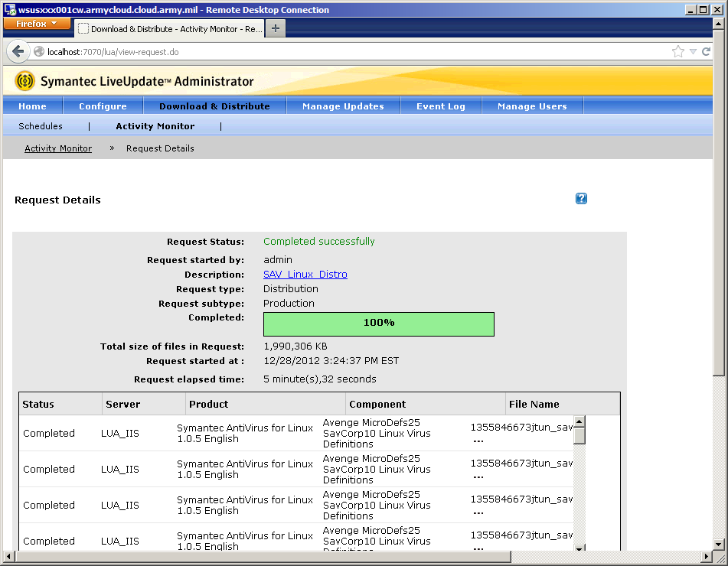Click the bookmark star icon
Screen dimensions: 728x566
(677, 51)
